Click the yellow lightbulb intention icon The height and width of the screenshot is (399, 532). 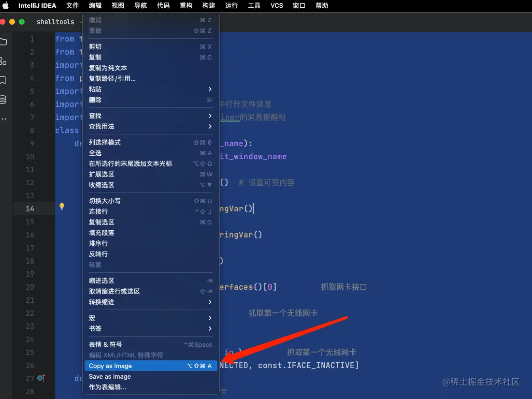pos(62,206)
